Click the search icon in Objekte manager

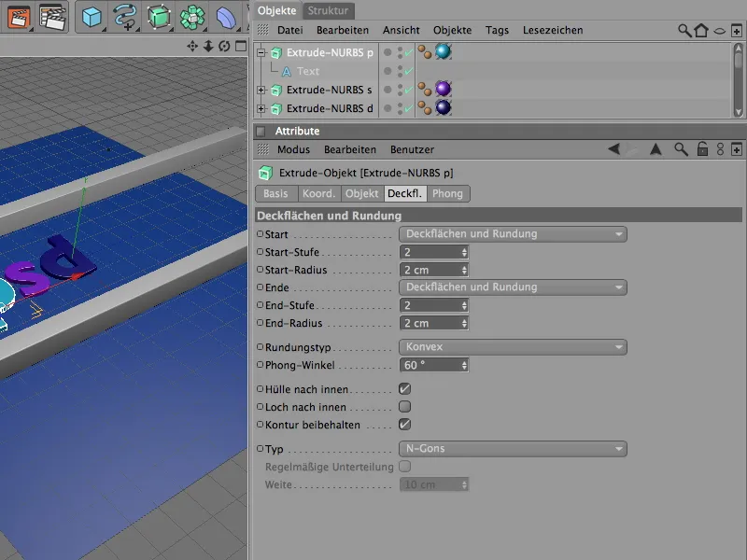684,31
